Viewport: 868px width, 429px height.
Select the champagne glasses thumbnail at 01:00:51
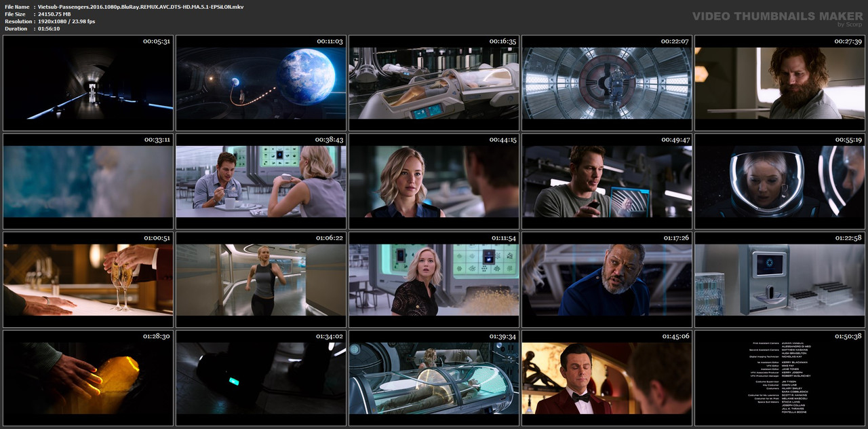point(88,280)
